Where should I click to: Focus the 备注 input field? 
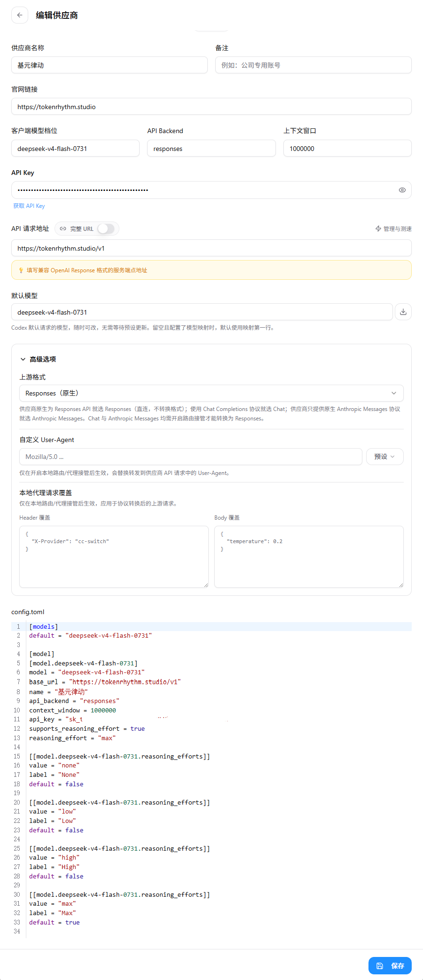[x=313, y=65]
